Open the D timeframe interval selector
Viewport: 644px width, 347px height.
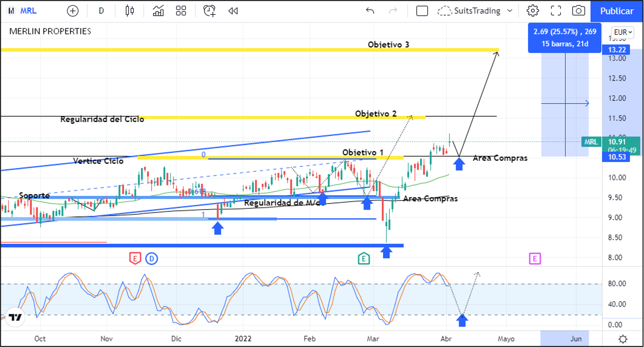point(101,11)
